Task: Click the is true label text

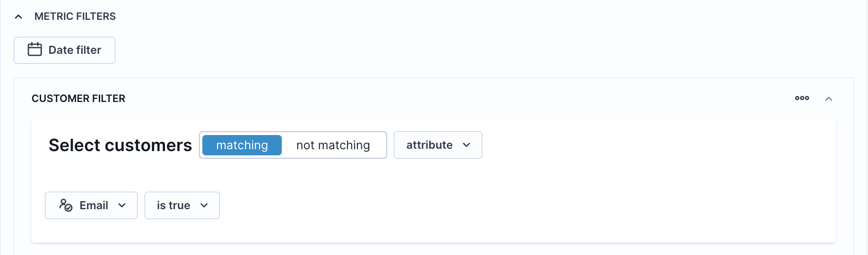Action: point(174,205)
